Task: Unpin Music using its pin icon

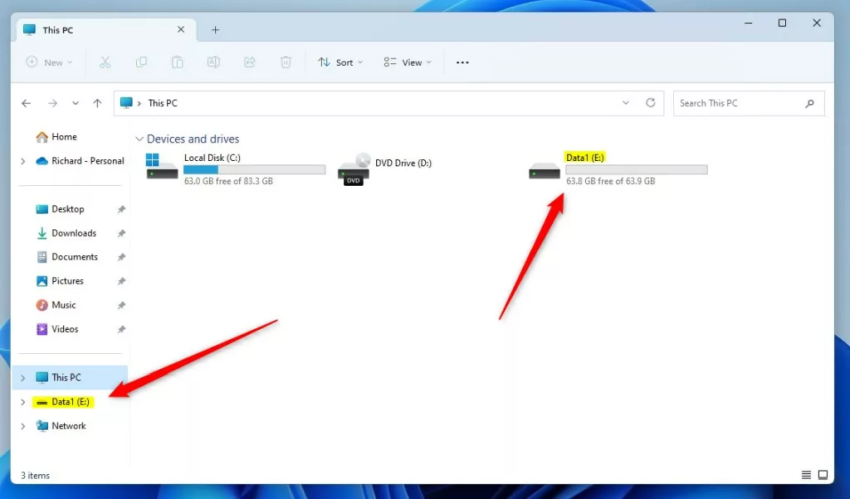Action: coord(121,306)
